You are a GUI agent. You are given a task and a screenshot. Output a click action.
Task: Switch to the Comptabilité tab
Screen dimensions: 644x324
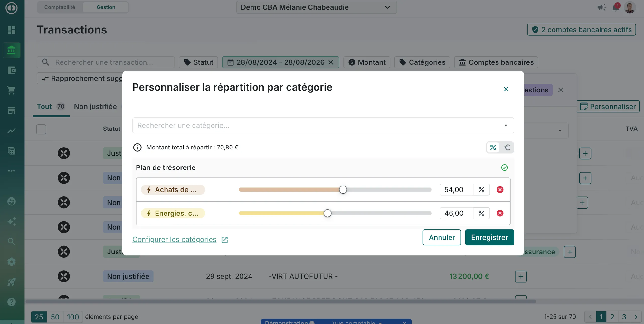click(60, 7)
